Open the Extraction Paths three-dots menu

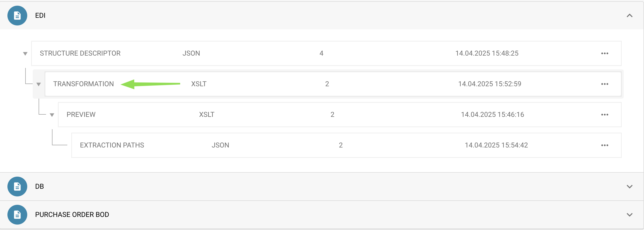click(x=604, y=146)
